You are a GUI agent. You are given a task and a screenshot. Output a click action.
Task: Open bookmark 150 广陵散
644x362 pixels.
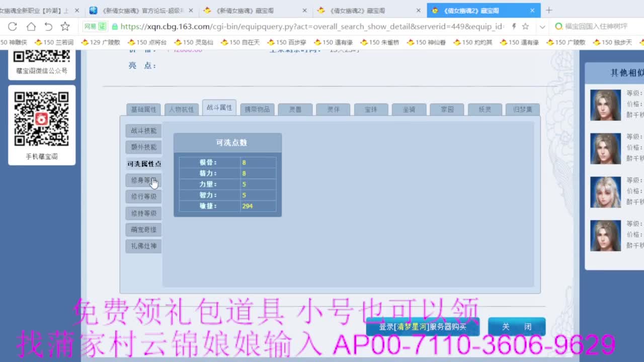pos(566,43)
